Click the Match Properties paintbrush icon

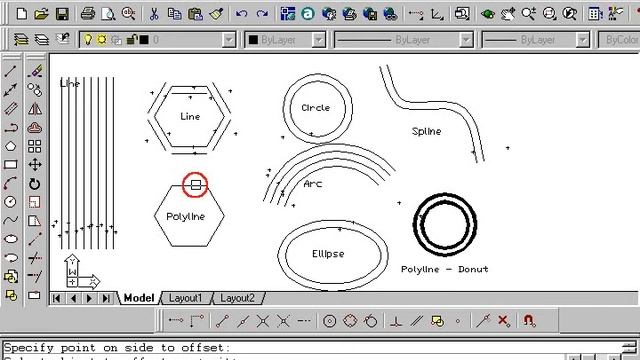(216, 14)
